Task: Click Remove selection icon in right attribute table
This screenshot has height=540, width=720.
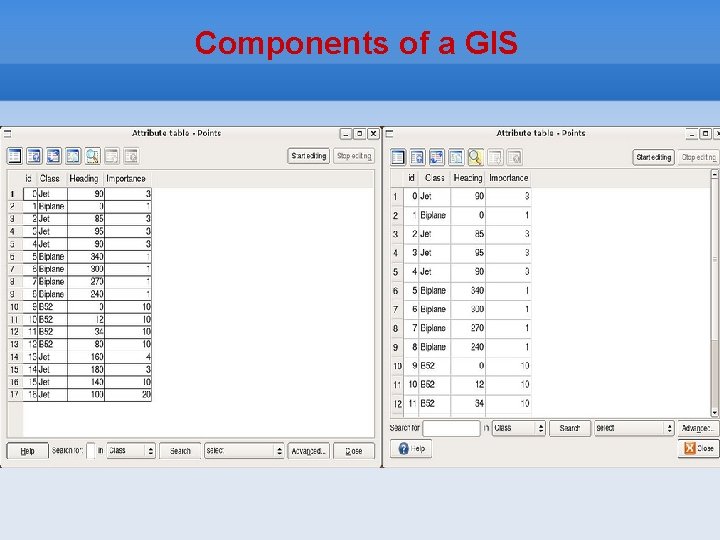Action: (398, 157)
